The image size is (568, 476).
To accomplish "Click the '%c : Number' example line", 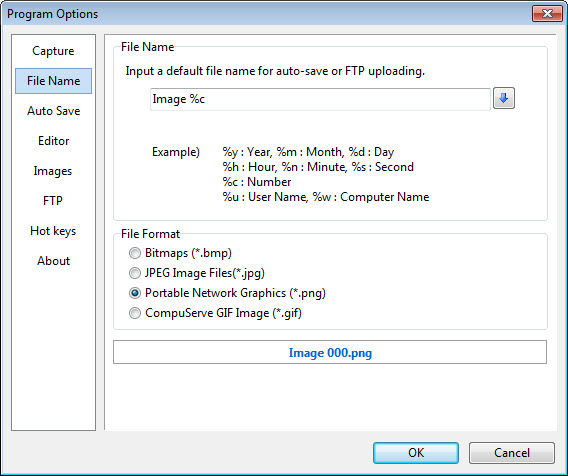I will [257, 182].
